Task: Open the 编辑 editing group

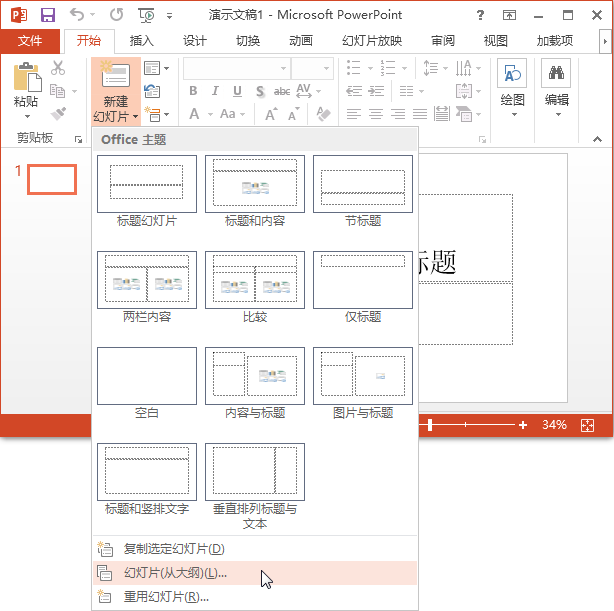Action: pyautogui.click(x=556, y=89)
